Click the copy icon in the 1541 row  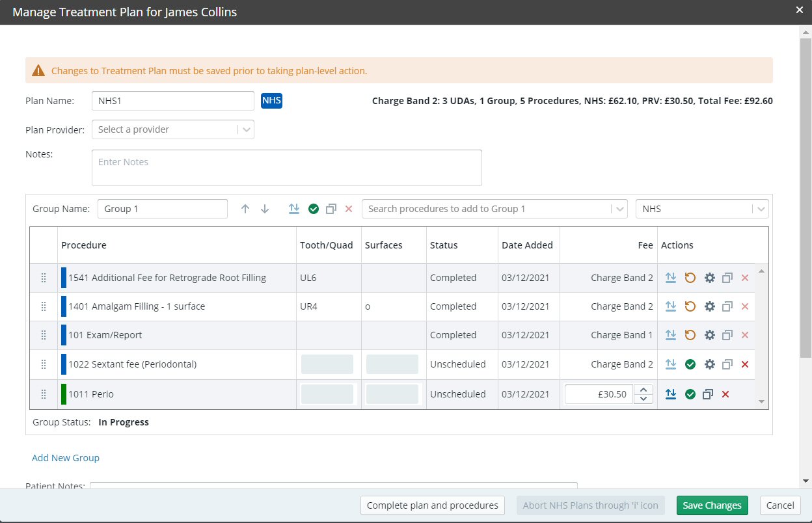[x=727, y=278]
